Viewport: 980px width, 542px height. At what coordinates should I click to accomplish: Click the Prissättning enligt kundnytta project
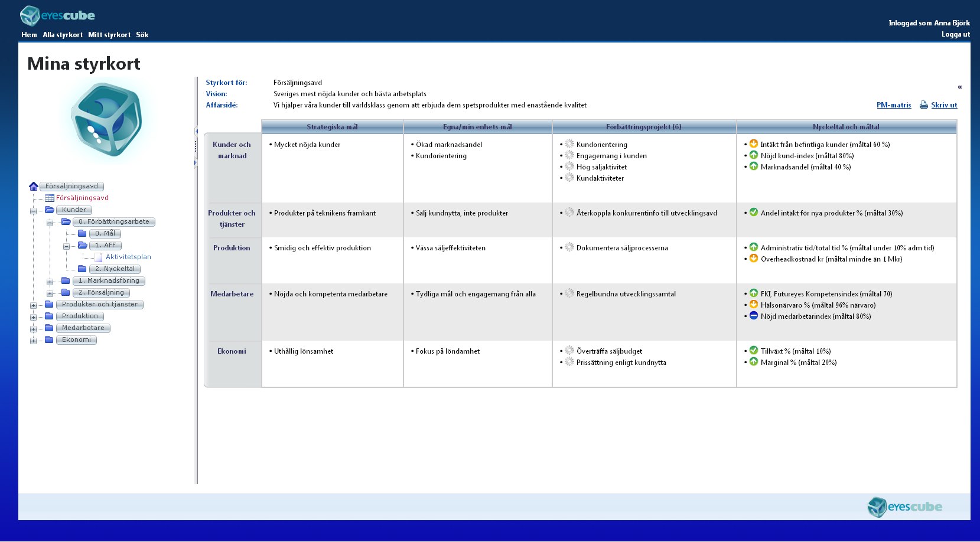click(x=621, y=363)
